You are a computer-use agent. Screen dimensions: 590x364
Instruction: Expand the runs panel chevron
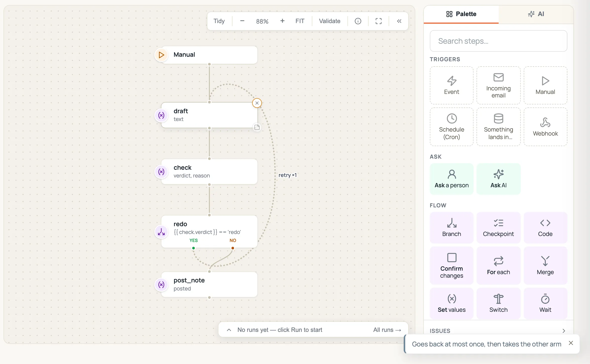tap(229, 330)
